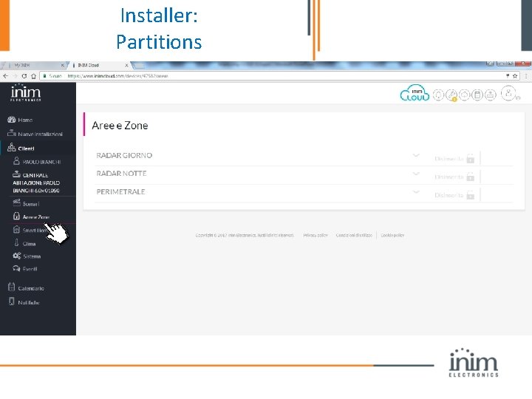Open client PAOLO BIANCHI
The height and width of the screenshot is (399, 532).
click(x=37, y=162)
